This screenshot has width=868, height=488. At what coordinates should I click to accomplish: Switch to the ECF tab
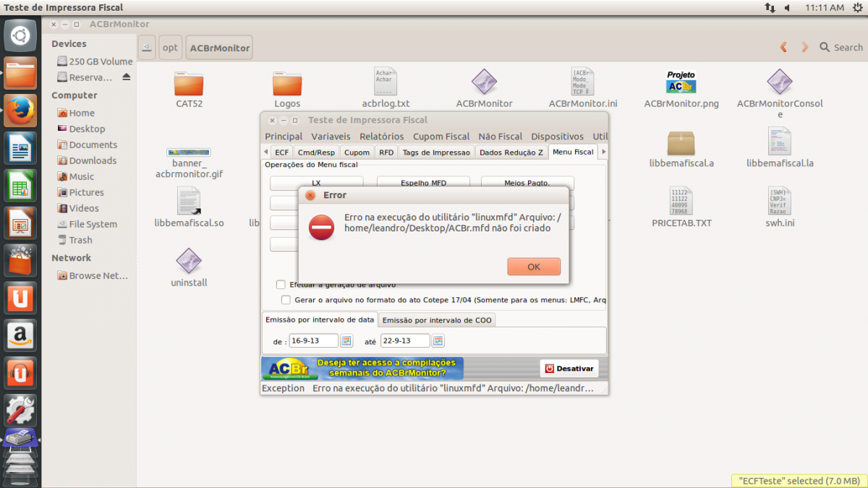click(x=281, y=152)
